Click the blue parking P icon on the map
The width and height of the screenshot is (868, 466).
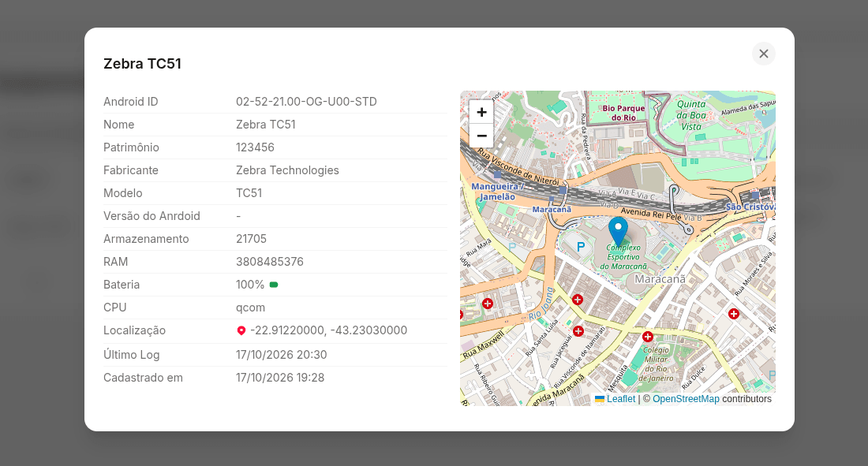[x=580, y=247]
